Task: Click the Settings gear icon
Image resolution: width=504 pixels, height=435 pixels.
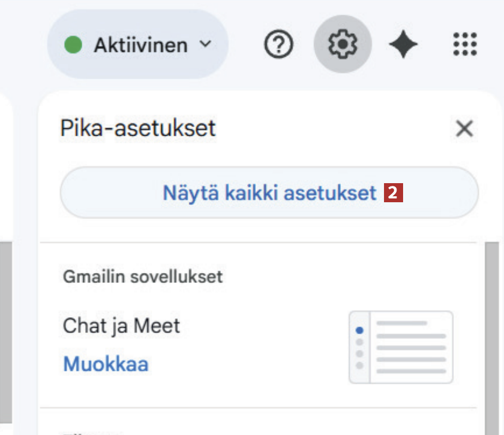Action: click(343, 44)
